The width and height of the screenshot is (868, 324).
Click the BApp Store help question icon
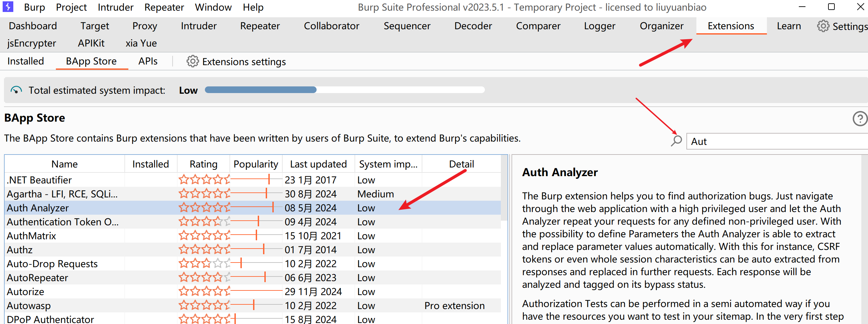860,119
